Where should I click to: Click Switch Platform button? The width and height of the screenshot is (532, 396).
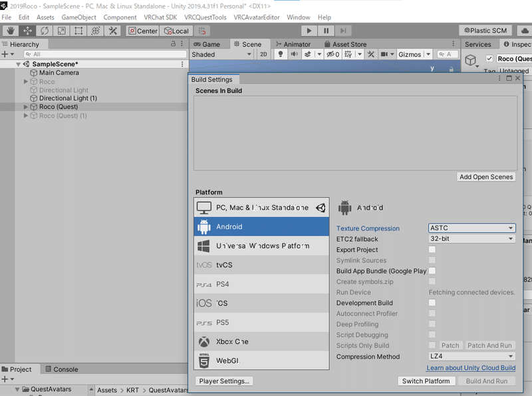pos(426,381)
